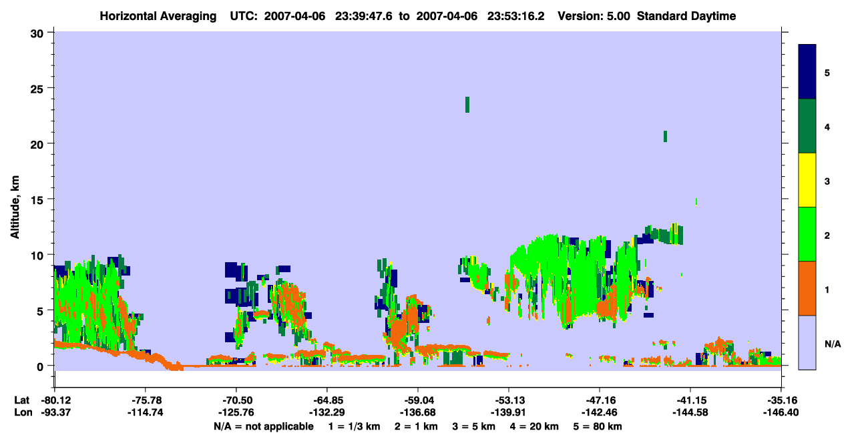The width and height of the screenshot is (868, 445).
Task: Click longitude value -125.76
Action: pos(236,413)
